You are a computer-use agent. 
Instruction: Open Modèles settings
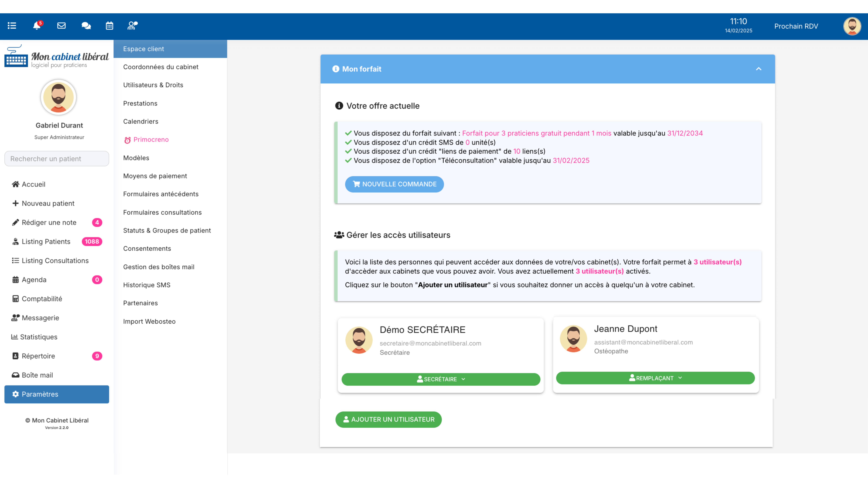(x=170, y=158)
